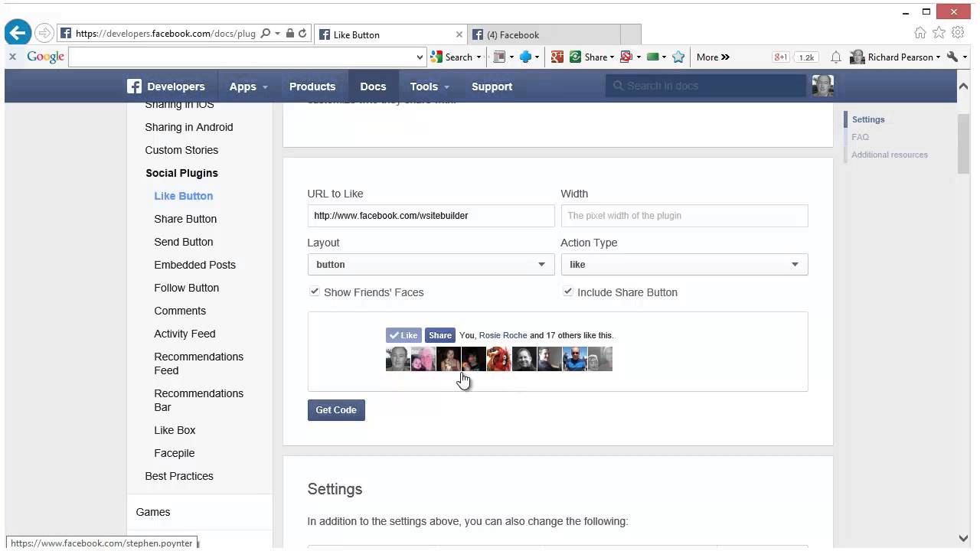Open Follow Button in the sidebar
This screenshot has width=980, height=551.
click(x=187, y=288)
